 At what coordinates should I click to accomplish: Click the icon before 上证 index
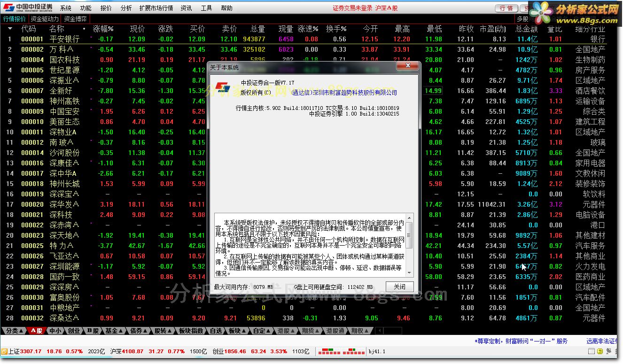click(x=4, y=351)
